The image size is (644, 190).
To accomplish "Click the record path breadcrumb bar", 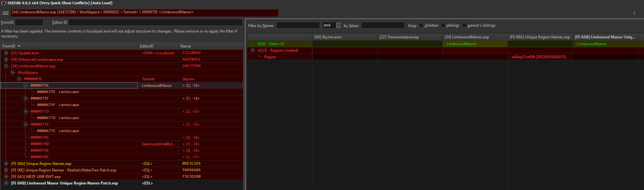I will coord(145,12).
